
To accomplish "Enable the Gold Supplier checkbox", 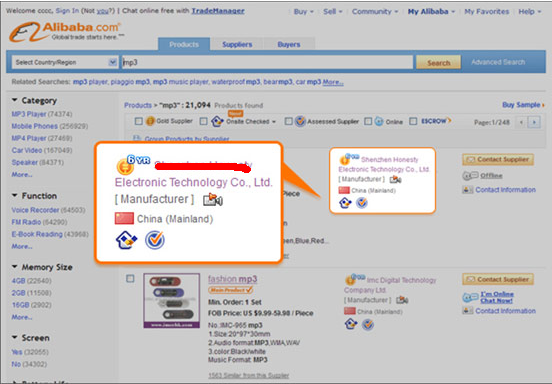I will (x=139, y=121).
